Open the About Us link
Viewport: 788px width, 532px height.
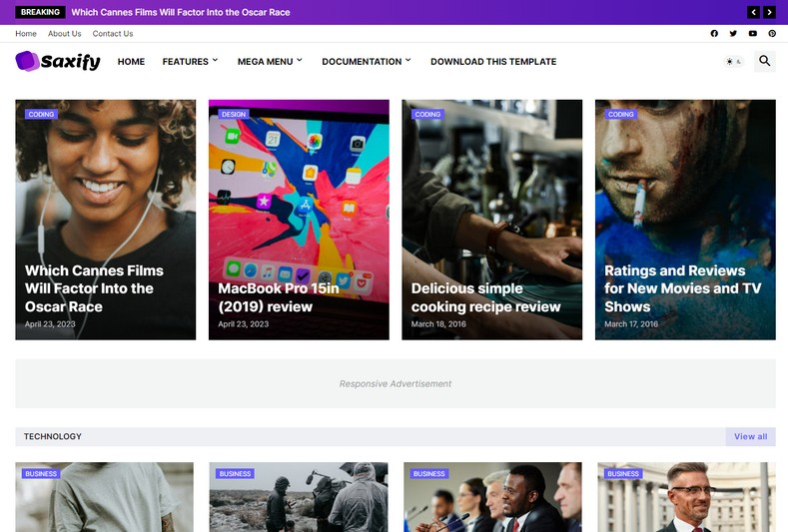64,33
